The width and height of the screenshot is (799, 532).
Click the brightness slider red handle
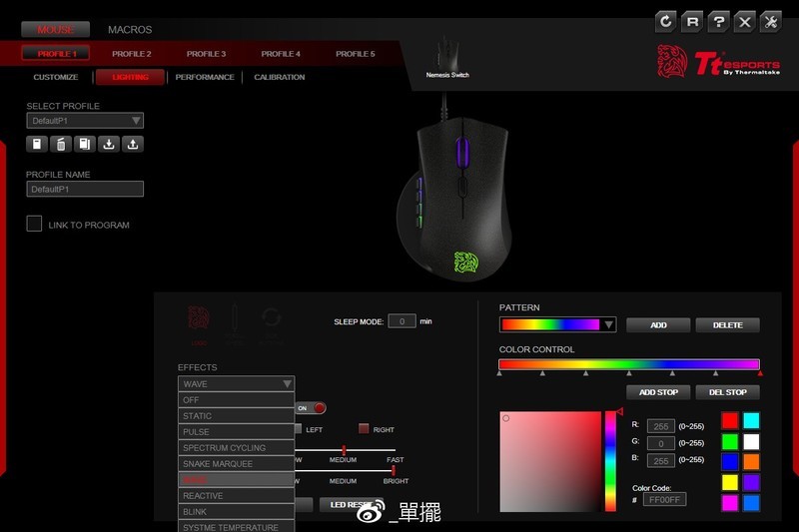point(394,470)
